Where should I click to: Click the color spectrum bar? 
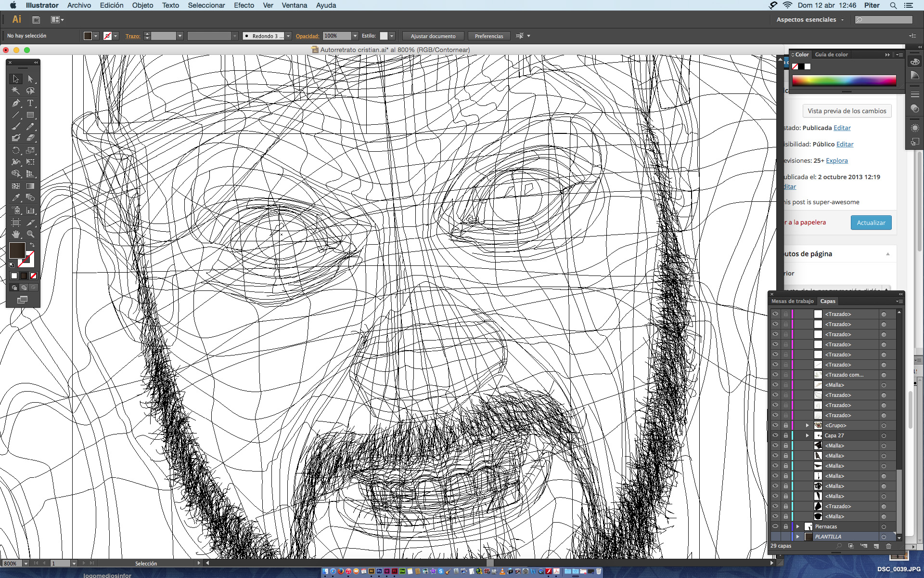(844, 80)
